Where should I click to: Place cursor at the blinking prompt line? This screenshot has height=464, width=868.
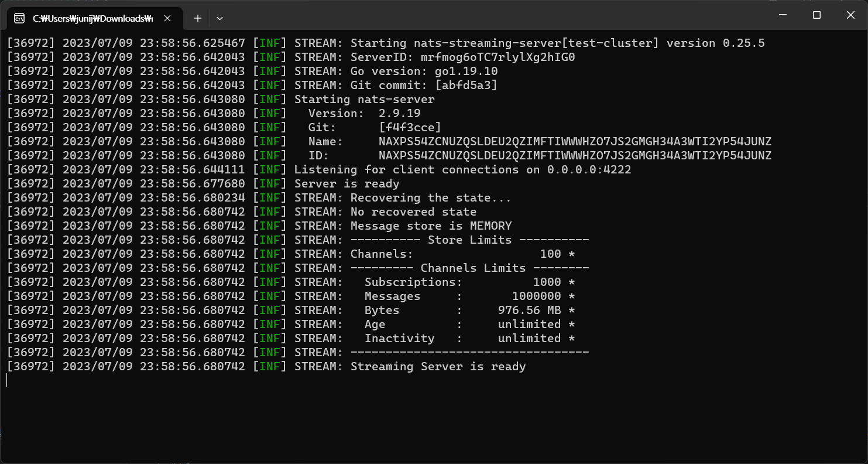tap(7, 381)
